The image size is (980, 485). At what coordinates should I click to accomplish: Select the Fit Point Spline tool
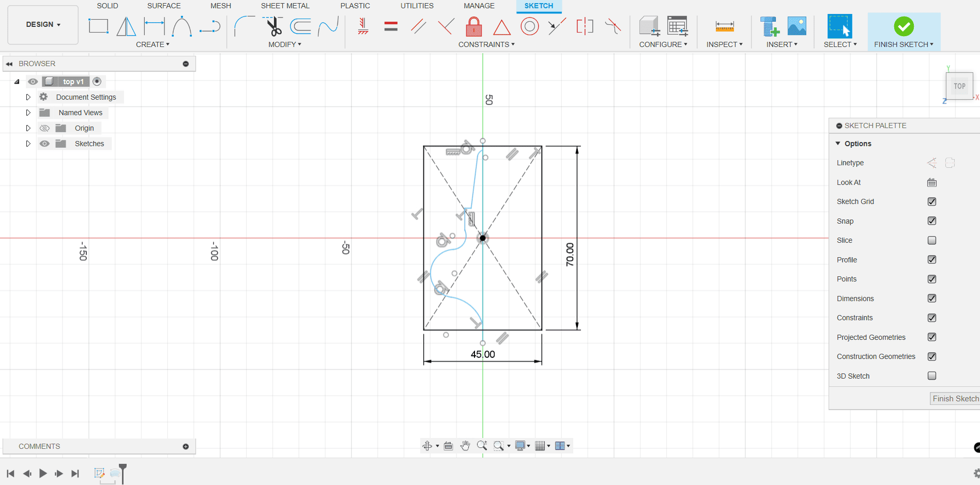pyautogui.click(x=328, y=26)
